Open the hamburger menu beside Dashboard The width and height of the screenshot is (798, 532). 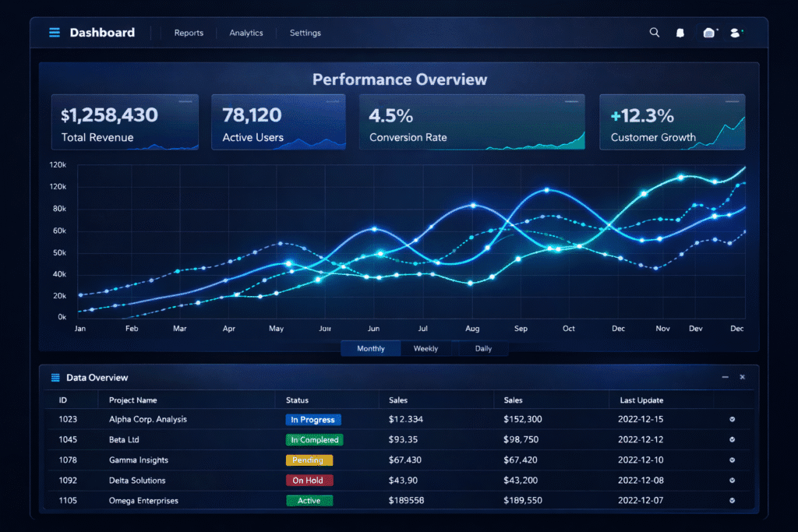tap(55, 33)
